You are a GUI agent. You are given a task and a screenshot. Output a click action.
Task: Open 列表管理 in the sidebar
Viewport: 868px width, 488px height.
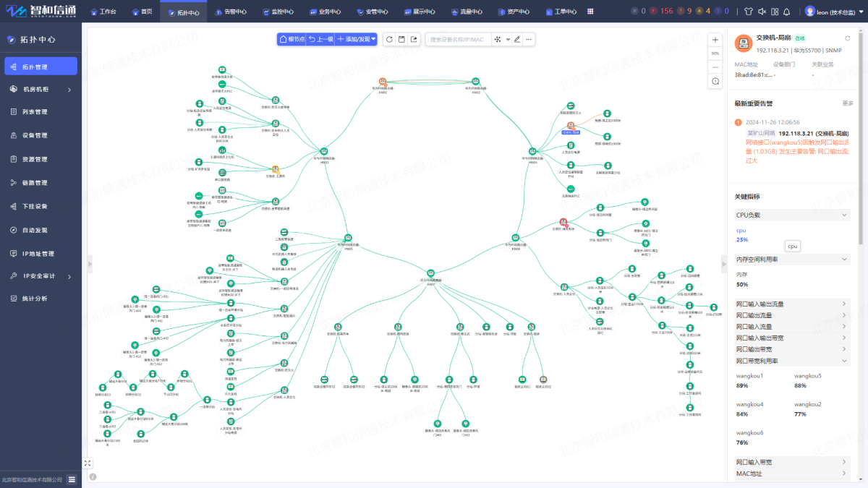tap(41, 112)
